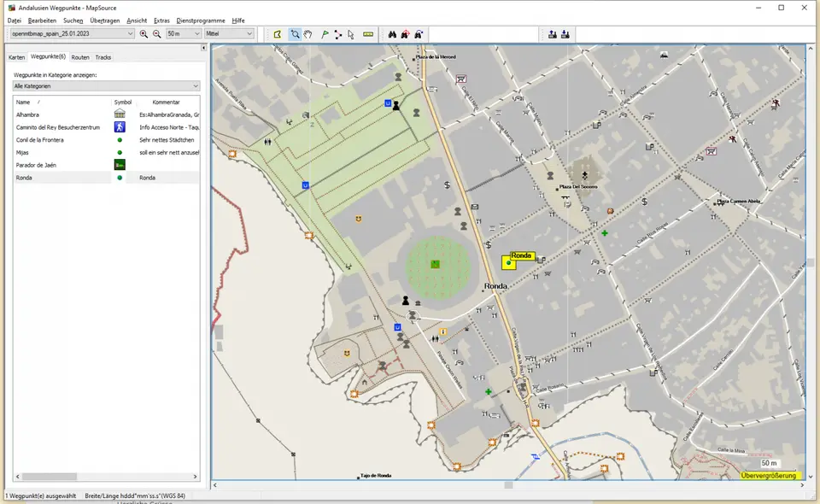Click the zoom in magnifier icon

143,34
